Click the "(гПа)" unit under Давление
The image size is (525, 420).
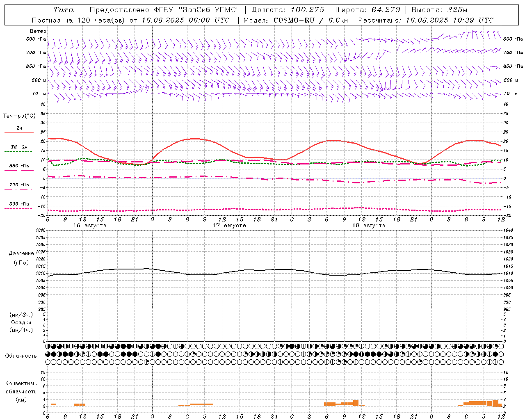(x=21, y=262)
